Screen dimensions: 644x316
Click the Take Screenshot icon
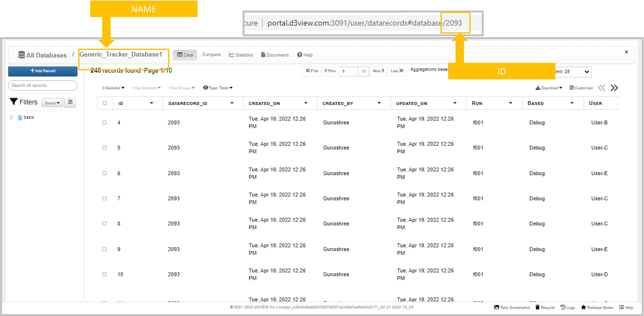pyautogui.click(x=497, y=307)
